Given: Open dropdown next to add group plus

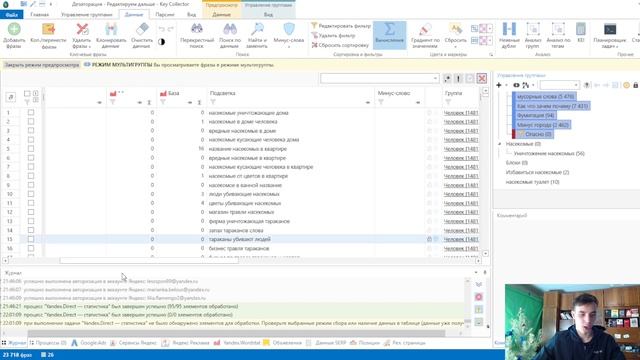Looking at the screenshot, I should [x=507, y=85].
